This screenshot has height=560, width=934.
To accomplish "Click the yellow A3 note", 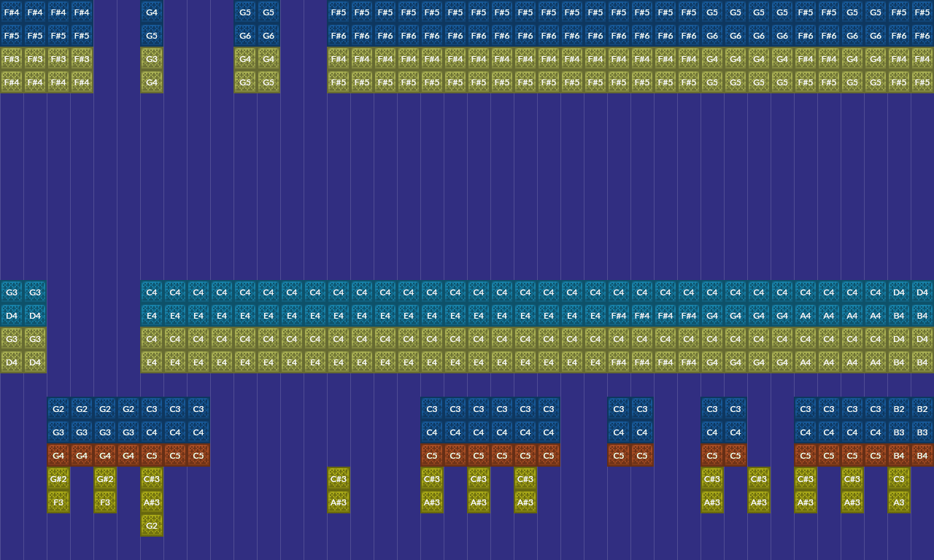I will click(x=899, y=502).
